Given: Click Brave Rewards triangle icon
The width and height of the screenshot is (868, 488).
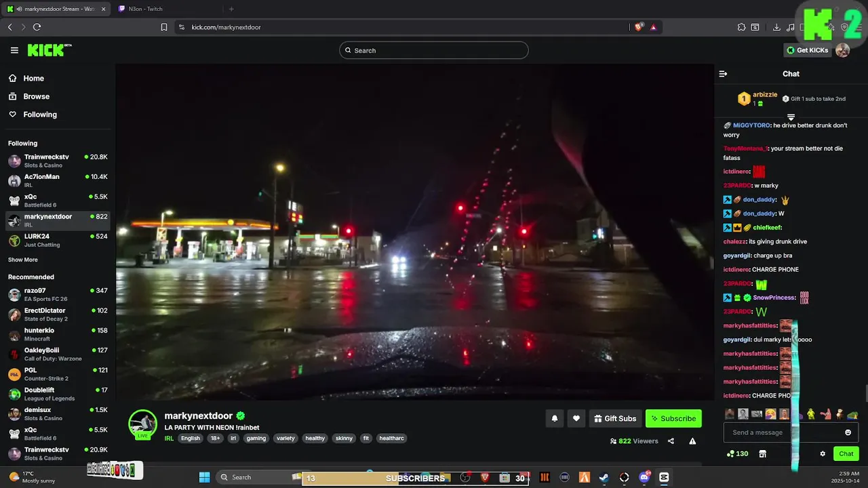Looking at the screenshot, I should point(653,27).
